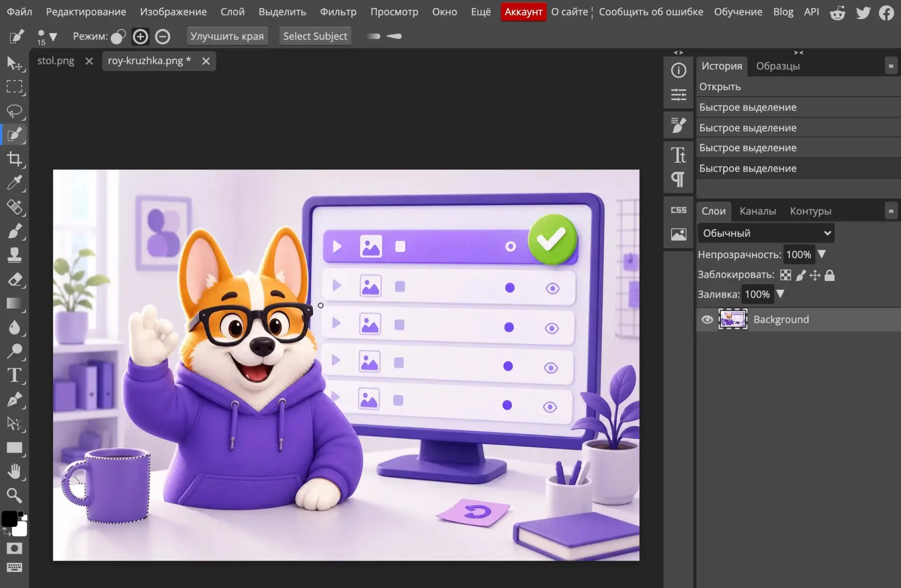The height and width of the screenshot is (588, 901).
Task: Open the Слои panel options menu
Action: [x=891, y=211]
